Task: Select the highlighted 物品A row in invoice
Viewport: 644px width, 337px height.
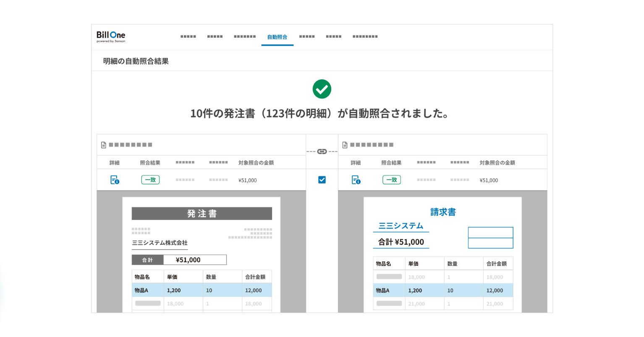Action: (x=443, y=290)
